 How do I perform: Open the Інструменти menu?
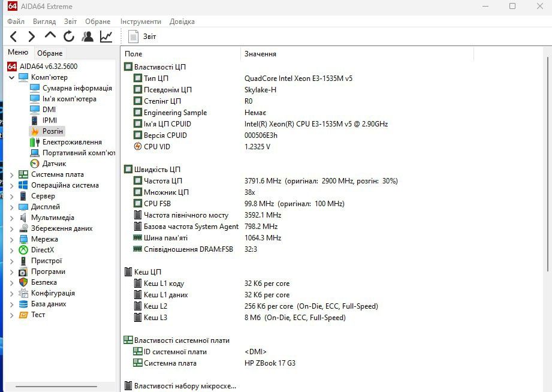141,22
